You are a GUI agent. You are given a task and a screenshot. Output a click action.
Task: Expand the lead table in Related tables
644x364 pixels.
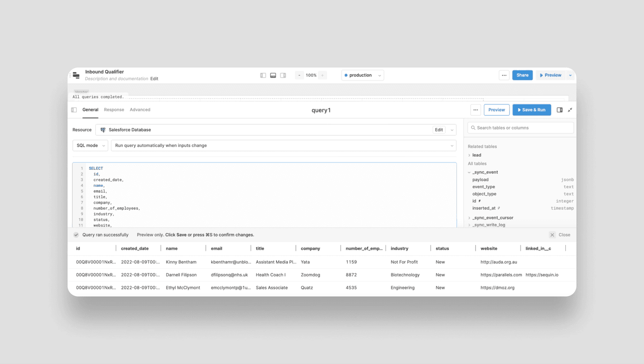476,155
